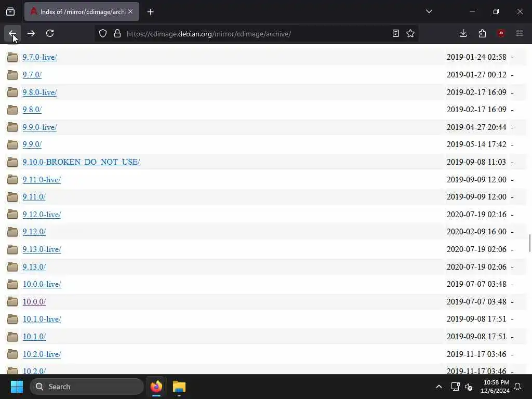
Task: Open the Windows Start menu
Action: 17,387
